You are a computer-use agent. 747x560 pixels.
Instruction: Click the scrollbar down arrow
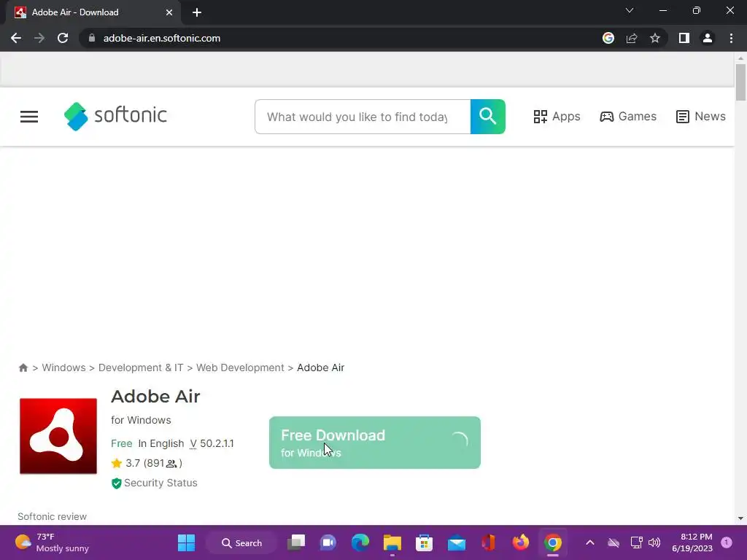[740, 518]
